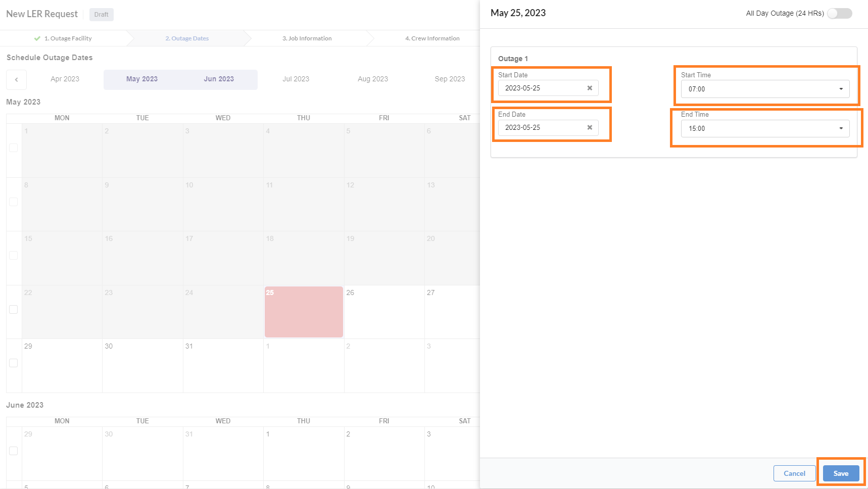This screenshot has width=868, height=489.
Task: Open the End Time dropdown
Action: (764, 128)
